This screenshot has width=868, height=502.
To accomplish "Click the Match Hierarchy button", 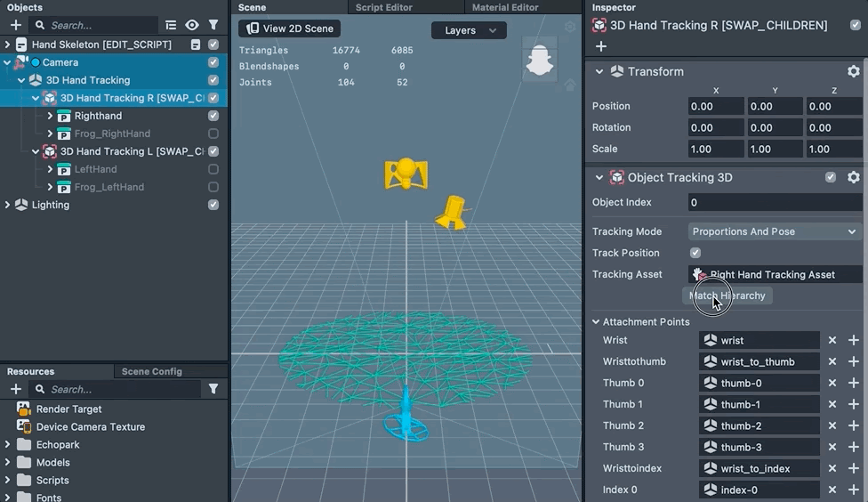I will tap(727, 296).
